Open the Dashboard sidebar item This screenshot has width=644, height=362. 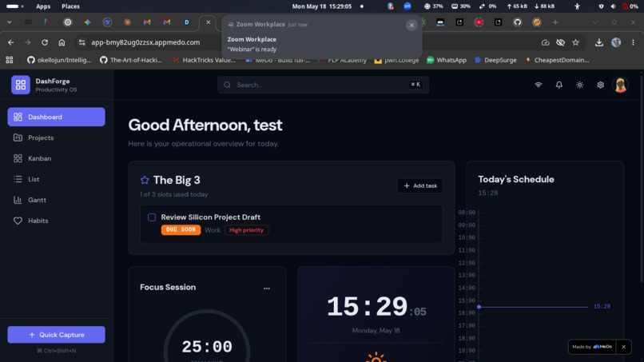coord(56,117)
